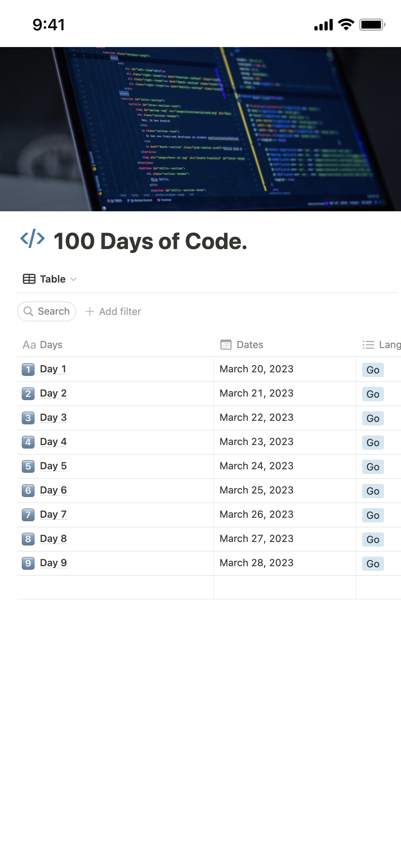Click the calendar icon in Dates header
The image size is (401, 868).
(226, 345)
